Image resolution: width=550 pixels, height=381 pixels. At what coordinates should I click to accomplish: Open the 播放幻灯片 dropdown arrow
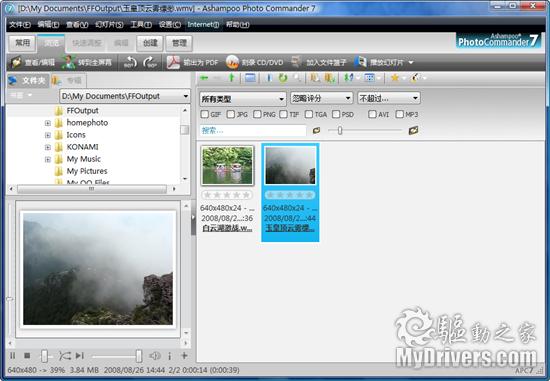[411, 63]
